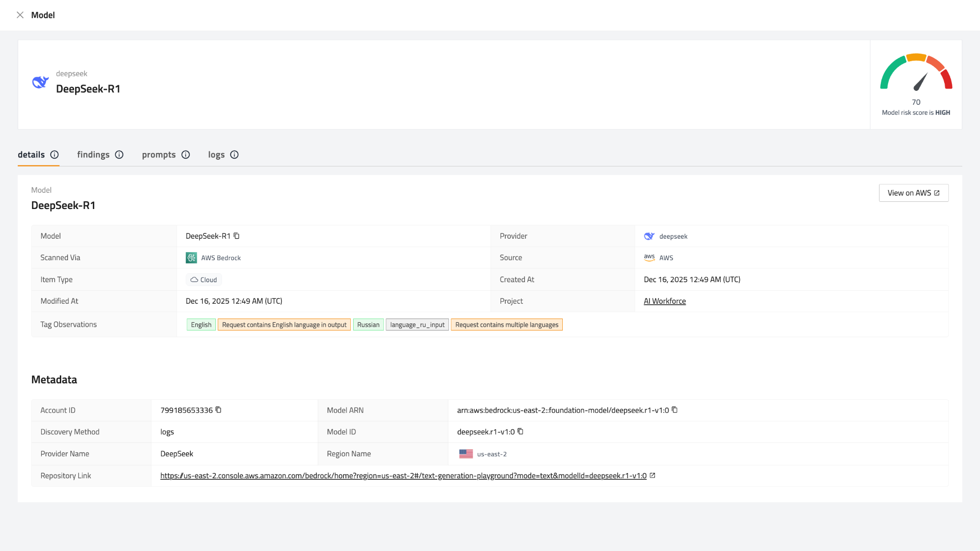Open the logs tab
Image resolution: width=980 pixels, height=551 pixels.
pyautogui.click(x=216, y=154)
